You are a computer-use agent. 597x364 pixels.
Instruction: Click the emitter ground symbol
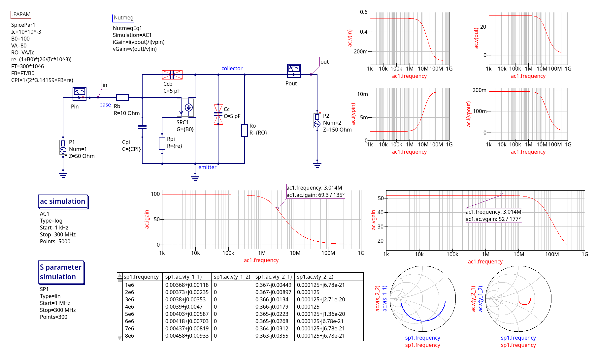(195, 178)
